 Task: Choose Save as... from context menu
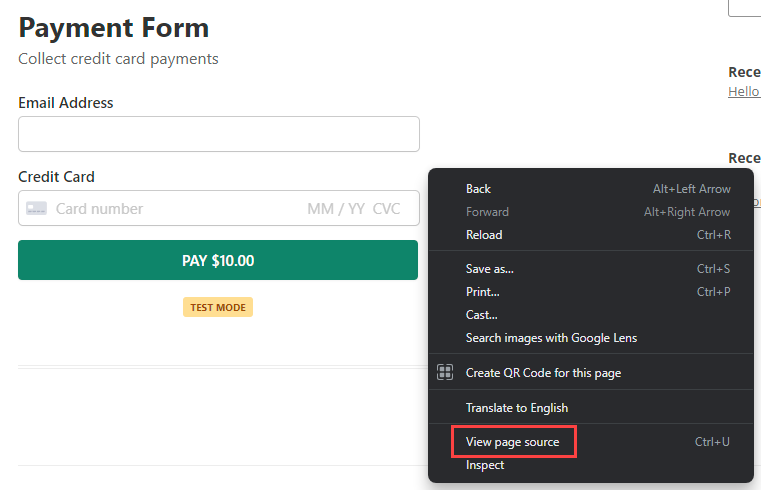pyautogui.click(x=489, y=269)
